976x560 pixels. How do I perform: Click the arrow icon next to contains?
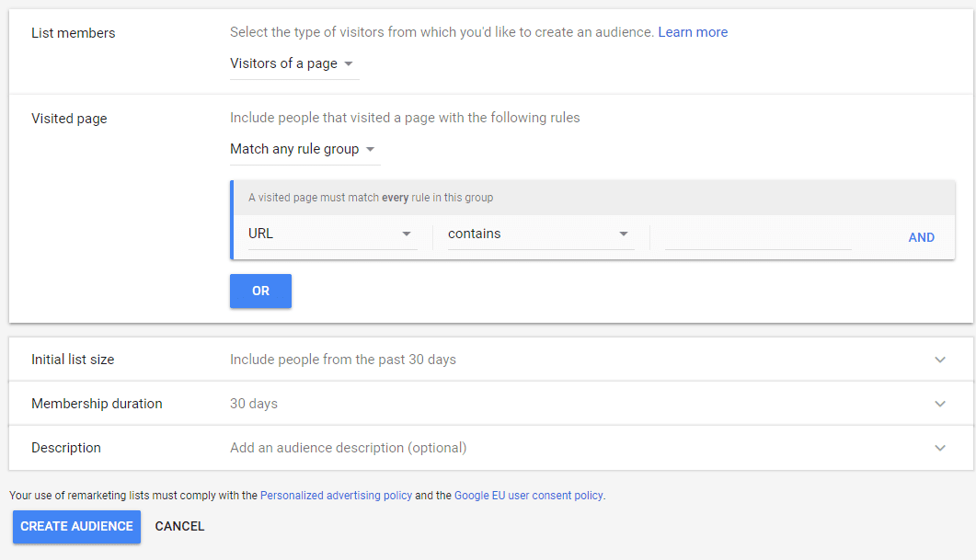(624, 234)
